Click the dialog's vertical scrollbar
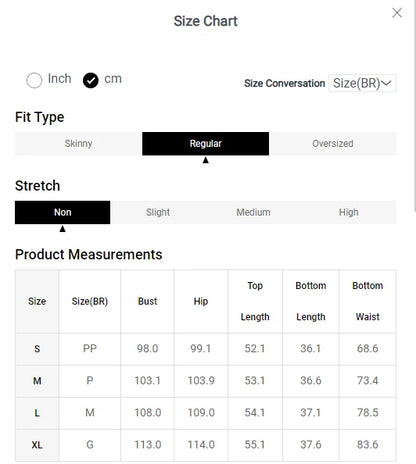The image size is (416, 464). click(414, 106)
